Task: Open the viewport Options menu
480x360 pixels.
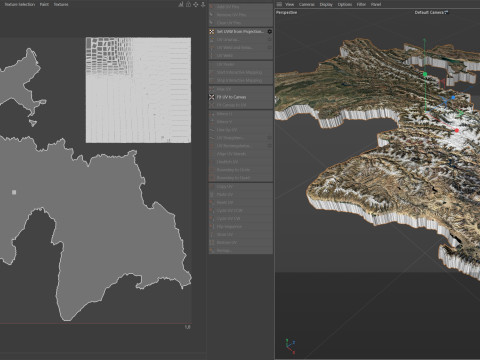Action: point(345,4)
